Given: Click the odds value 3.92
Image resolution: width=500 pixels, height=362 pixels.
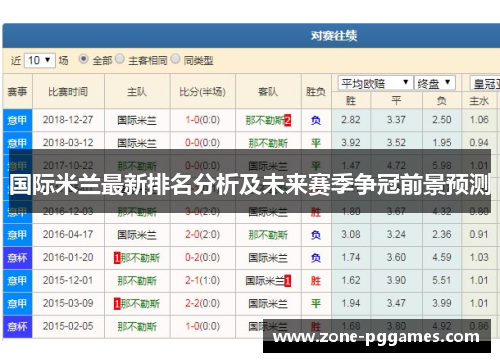Looking at the screenshot, I should (x=351, y=143).
